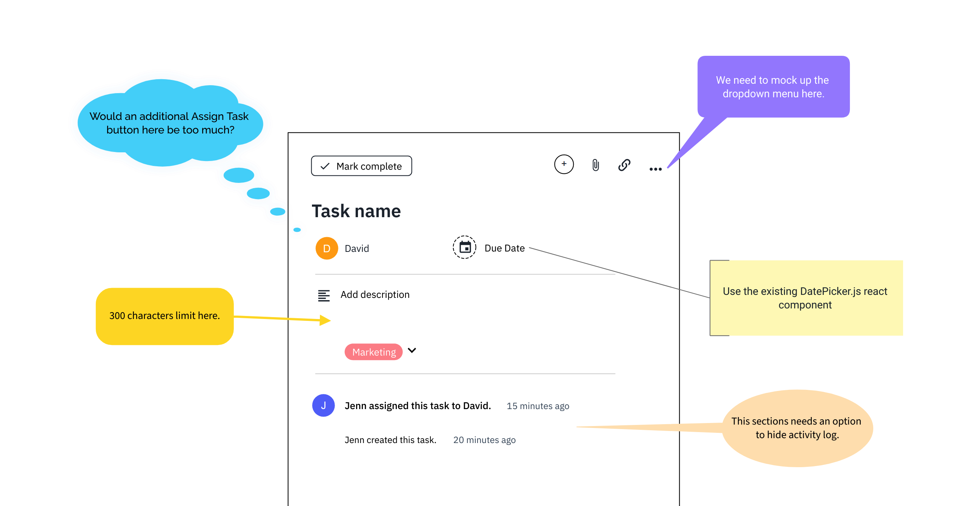
Task: Select the pink Marketing color tag
Action: pos(373,352)
